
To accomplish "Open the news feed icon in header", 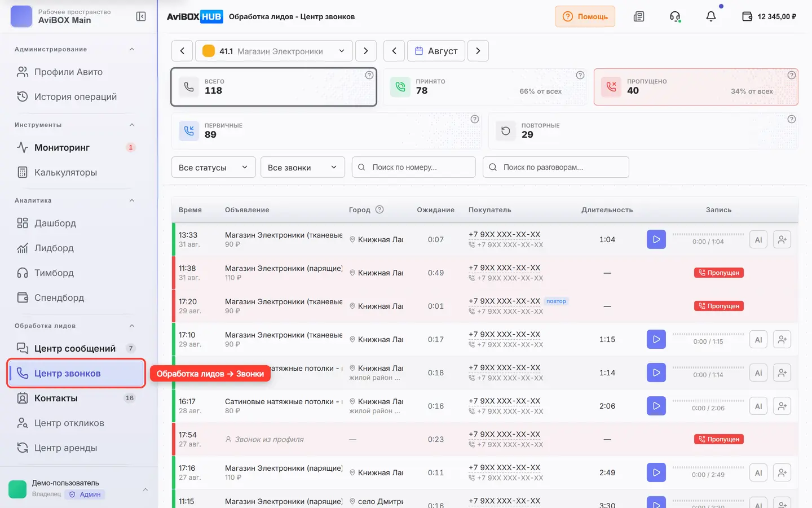I will coord(639,16).
